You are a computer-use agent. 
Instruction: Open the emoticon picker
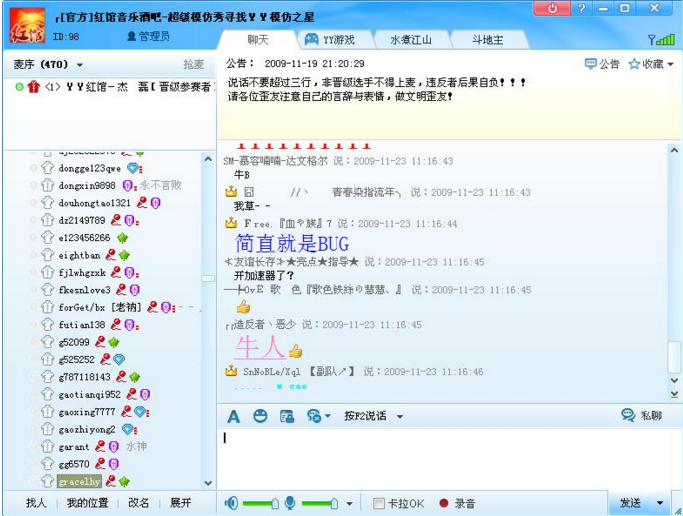click(260, 416)
